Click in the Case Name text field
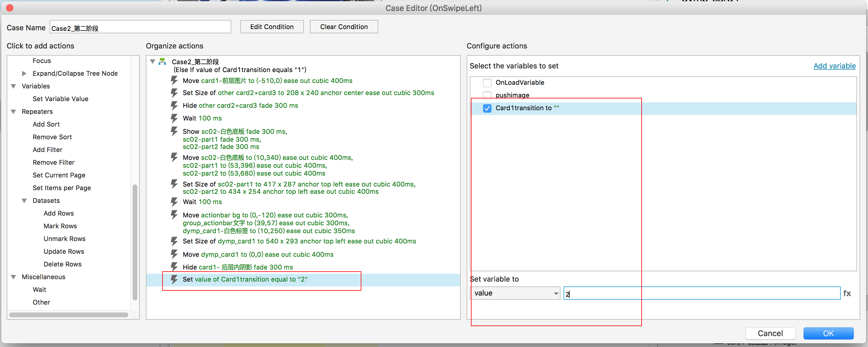The image size is (868, 347). 140,27
